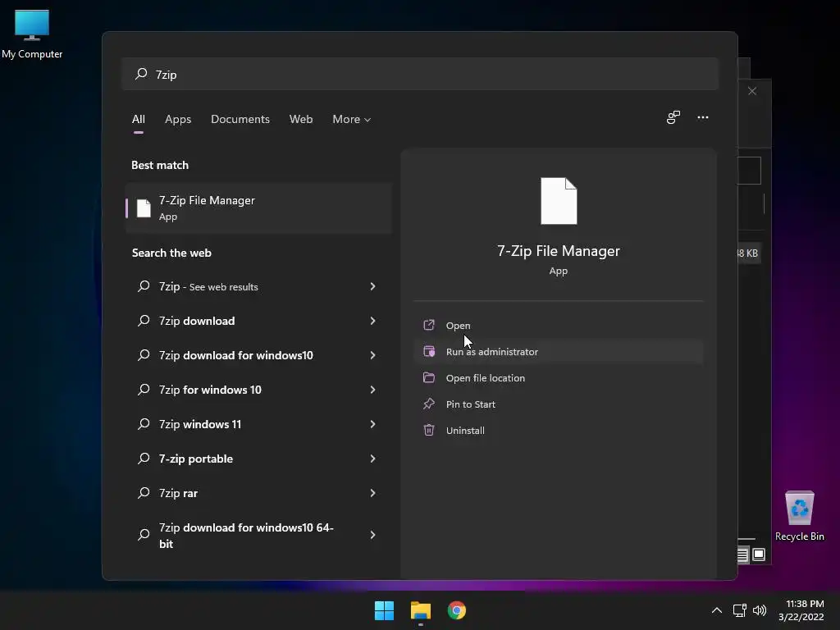Click search icon beside '7zip download'
Screen dimensions: 840x630
(144, 321)
